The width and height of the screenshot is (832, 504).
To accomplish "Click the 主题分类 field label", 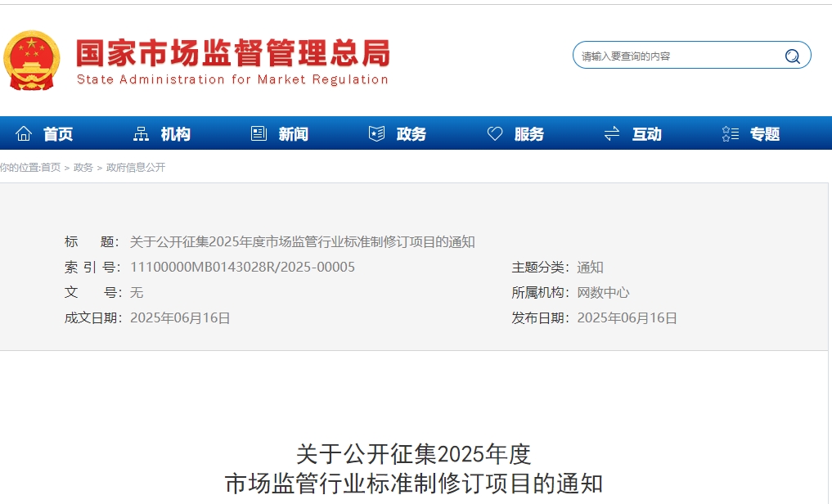I will [x=540, y=267].
